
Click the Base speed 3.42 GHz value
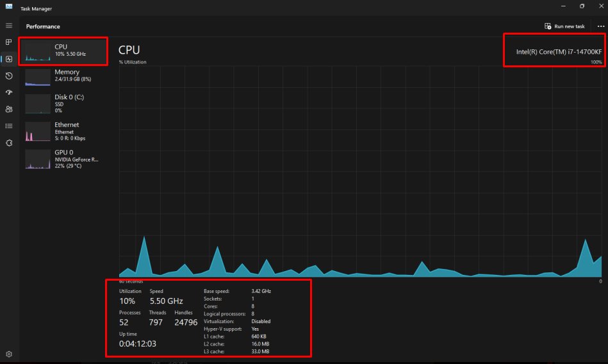(261, 291)
